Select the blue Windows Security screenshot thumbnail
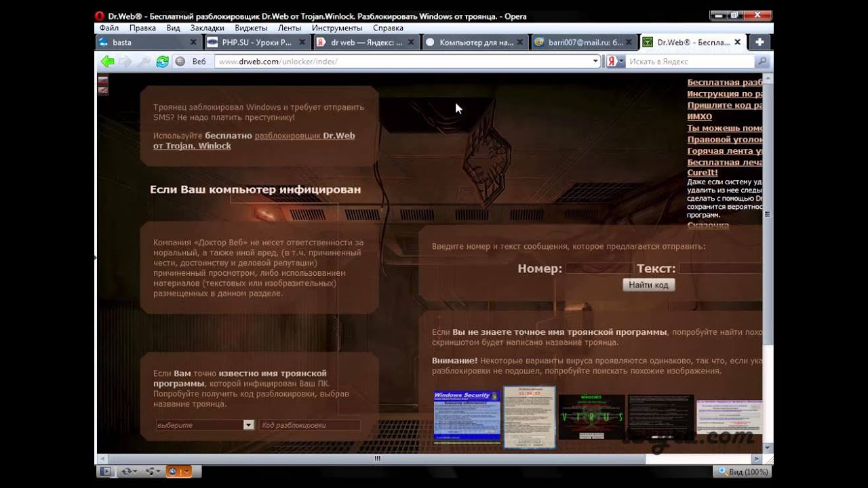 (466, 416)
